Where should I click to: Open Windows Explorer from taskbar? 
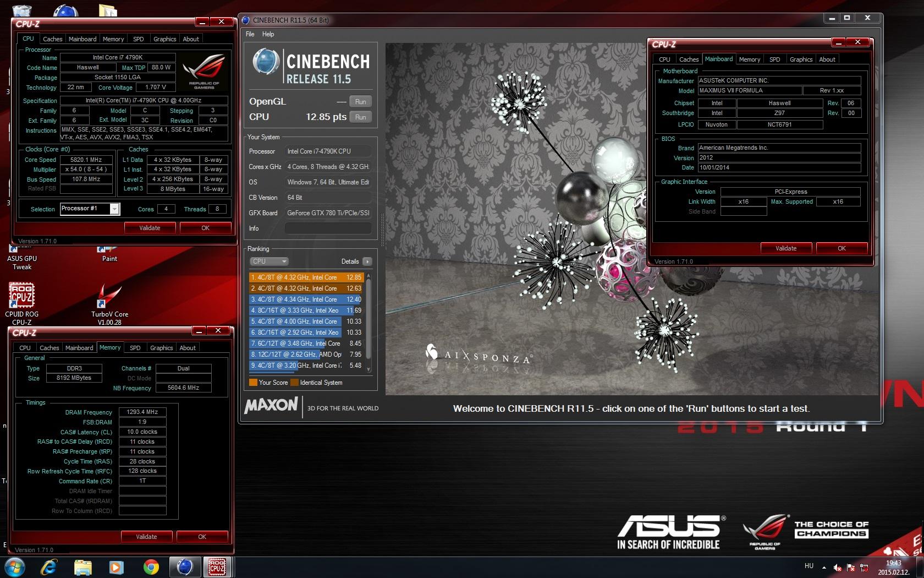[x=82, y=567]
